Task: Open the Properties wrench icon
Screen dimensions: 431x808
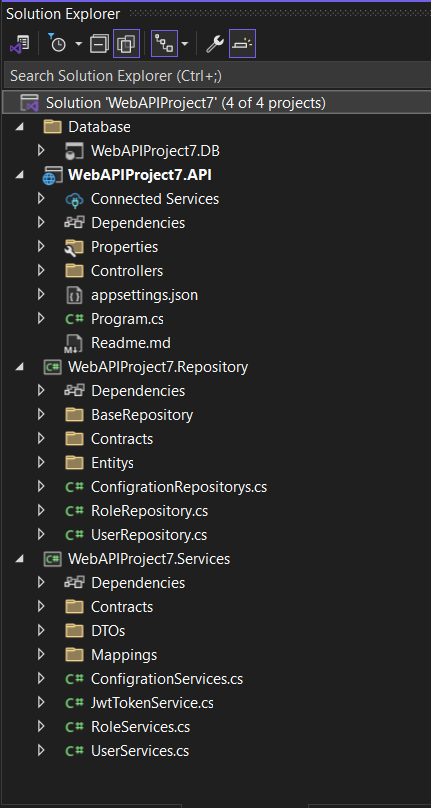Action: click(214, 44)
